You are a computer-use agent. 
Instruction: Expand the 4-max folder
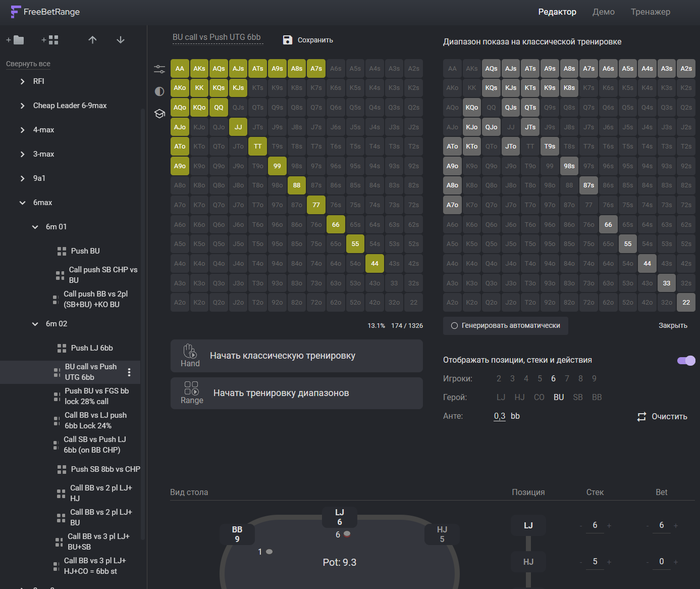coord(22,130)
